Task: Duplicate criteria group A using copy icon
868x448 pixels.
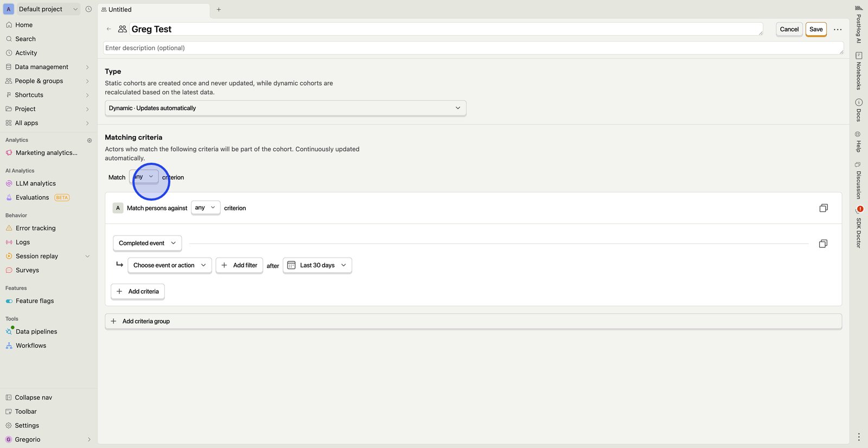Action: (x=823, y=208)
